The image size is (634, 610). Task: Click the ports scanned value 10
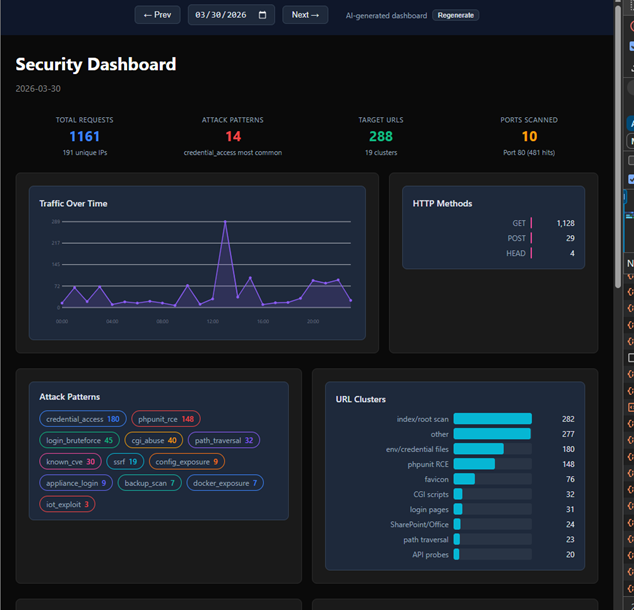coord(529,136)
